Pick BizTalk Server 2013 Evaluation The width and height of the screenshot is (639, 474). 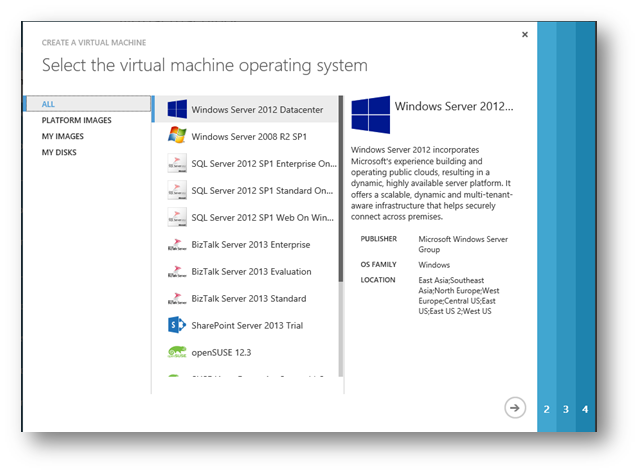click(x=251, y=271)
